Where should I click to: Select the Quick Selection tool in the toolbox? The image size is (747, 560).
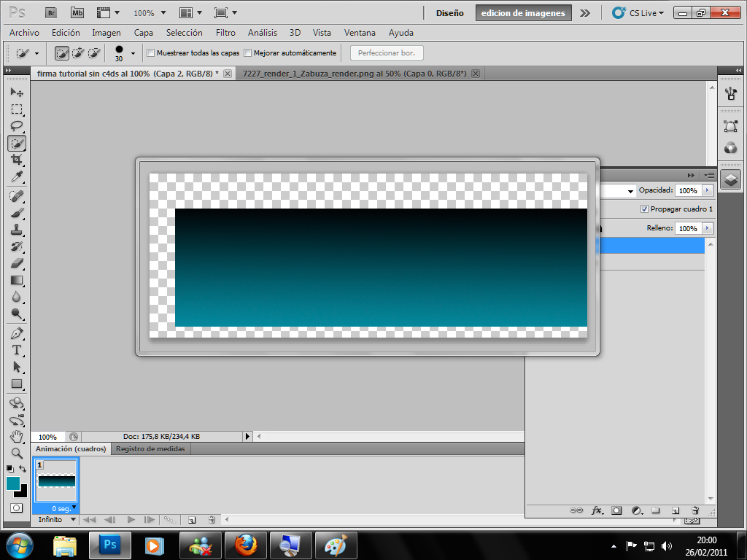[17, 144]
